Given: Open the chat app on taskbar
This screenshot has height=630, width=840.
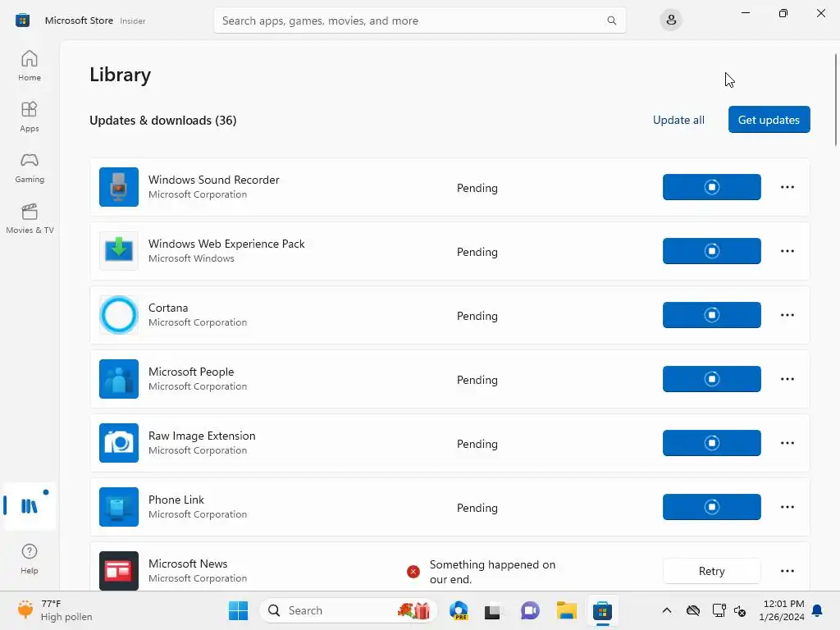Looking at the screenshot, I should click(530, 610).
